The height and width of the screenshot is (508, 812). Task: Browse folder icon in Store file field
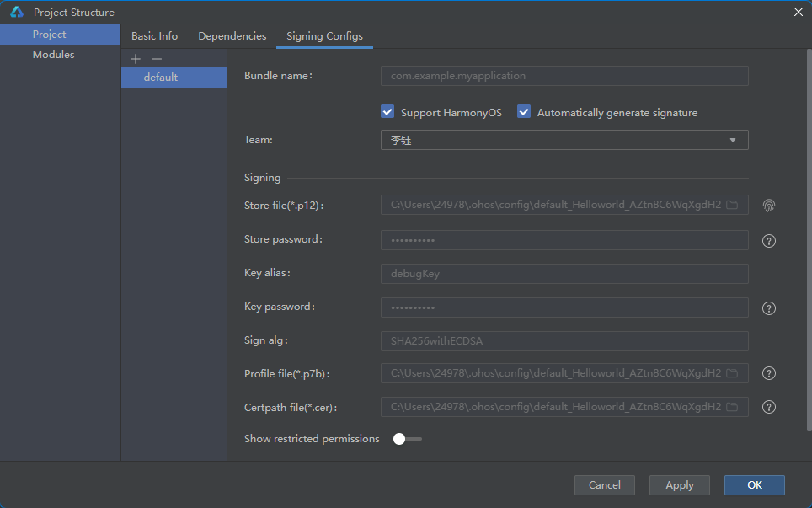732,205
